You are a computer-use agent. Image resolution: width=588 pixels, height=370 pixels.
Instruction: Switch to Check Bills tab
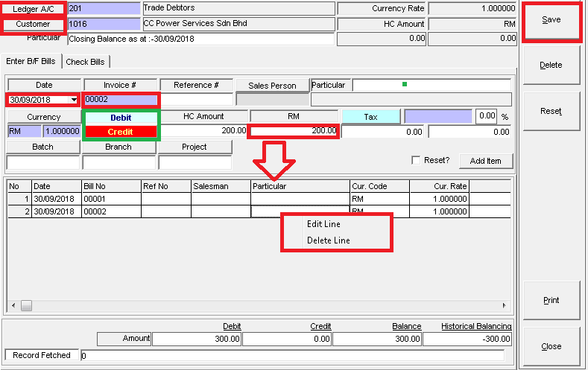tap(86, 61)
